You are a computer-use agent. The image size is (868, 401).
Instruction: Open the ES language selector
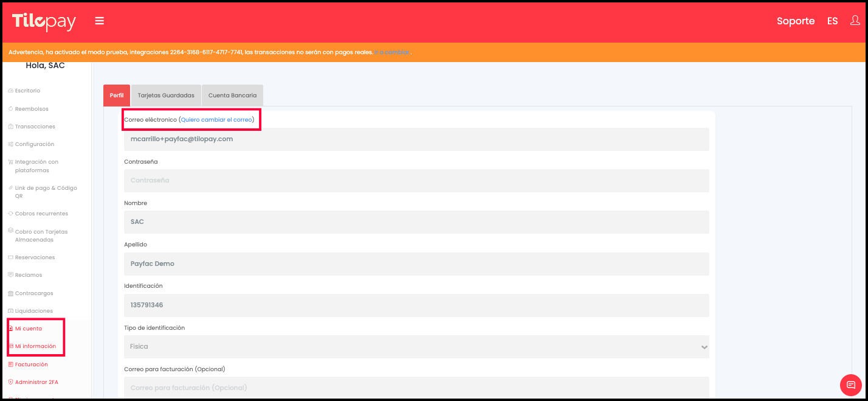(832, 21)
